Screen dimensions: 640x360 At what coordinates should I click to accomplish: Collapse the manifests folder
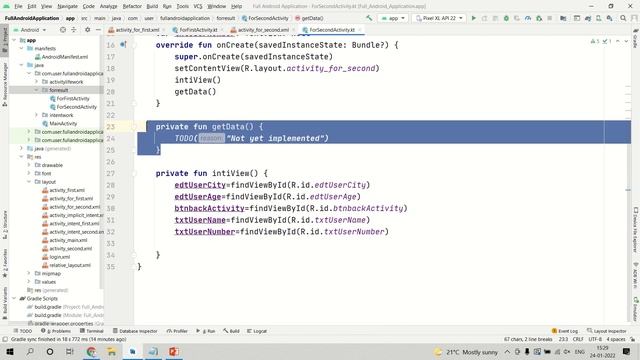(21, 48)
